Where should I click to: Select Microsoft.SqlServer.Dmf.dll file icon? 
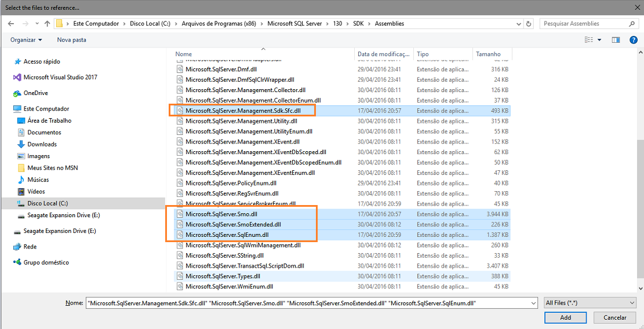pyautogui.click(x=180, y=69)
